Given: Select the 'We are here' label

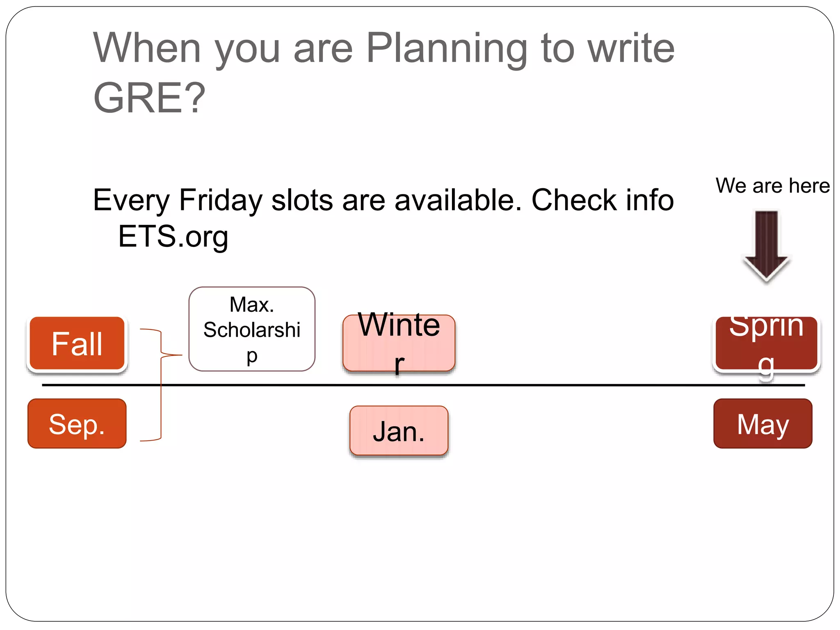Looking at the screenshot, I should click(773, 186).
